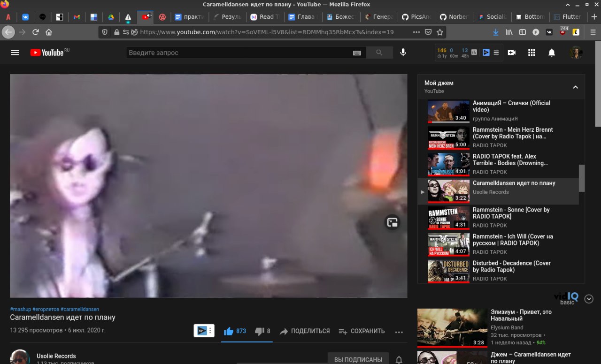Switch to the Read T tab
The width and height of the screenshot is (601, 364).
(x=264, y=17)
